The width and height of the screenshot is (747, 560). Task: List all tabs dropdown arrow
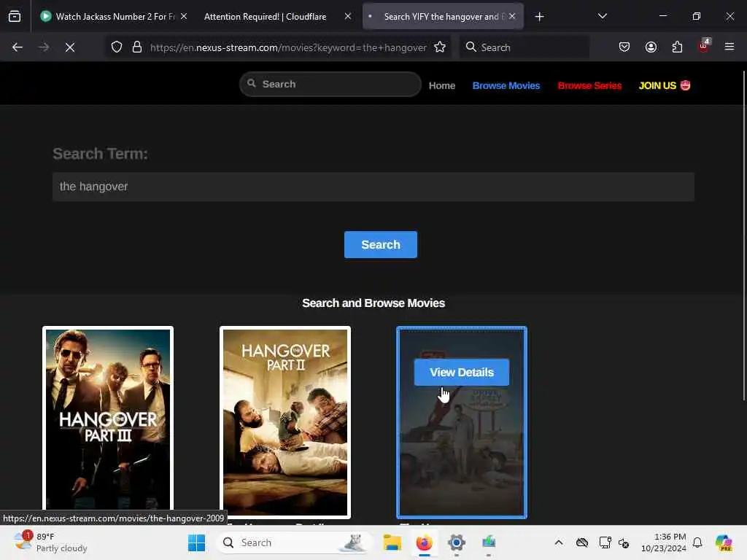[x=602, y=17]
